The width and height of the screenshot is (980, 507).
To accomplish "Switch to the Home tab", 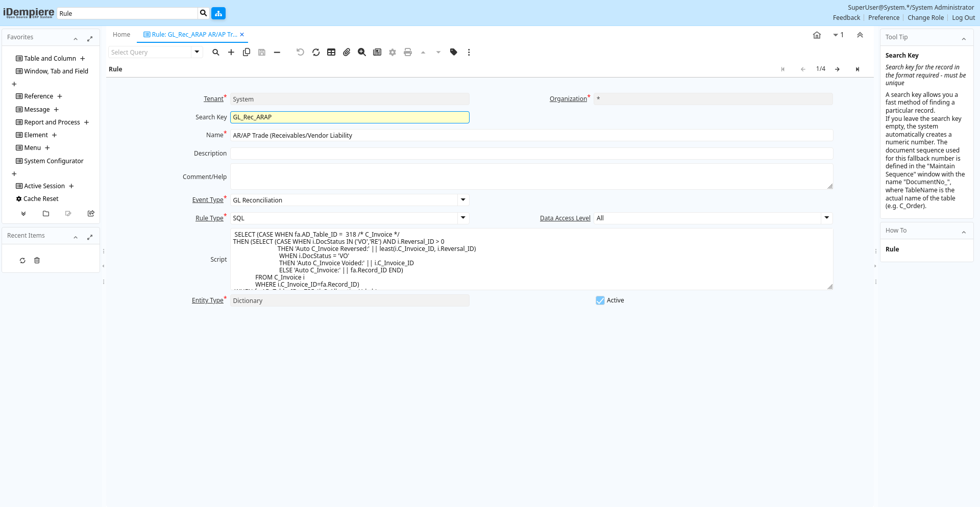I will (121, 35).
